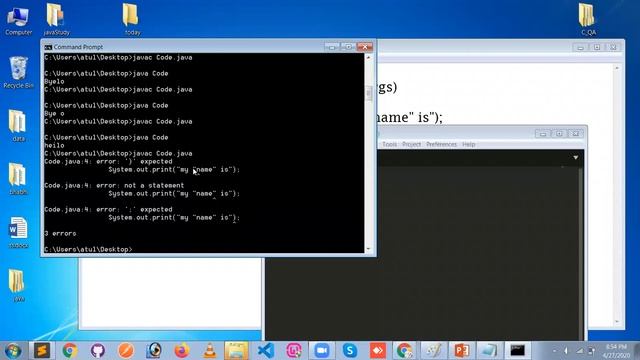Open Sublime Text from the taskbar
The image size is (640, 360).
click(x=42, y=351)
